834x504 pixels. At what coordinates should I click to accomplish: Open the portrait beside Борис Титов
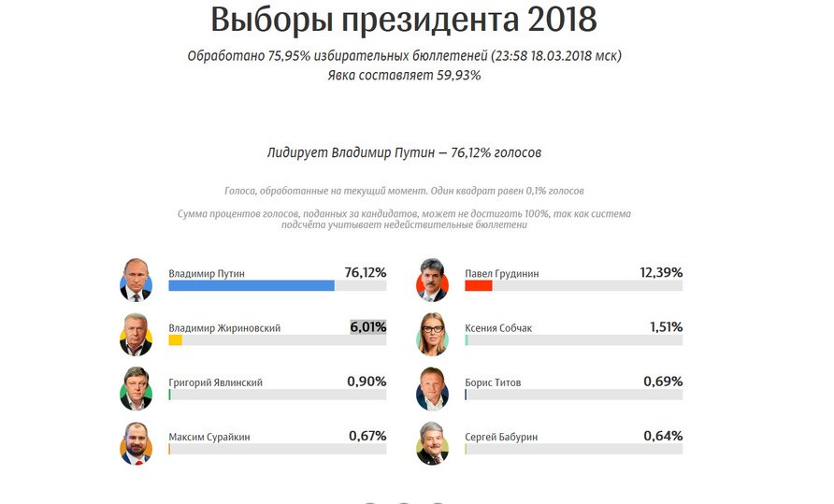(432, 388)
